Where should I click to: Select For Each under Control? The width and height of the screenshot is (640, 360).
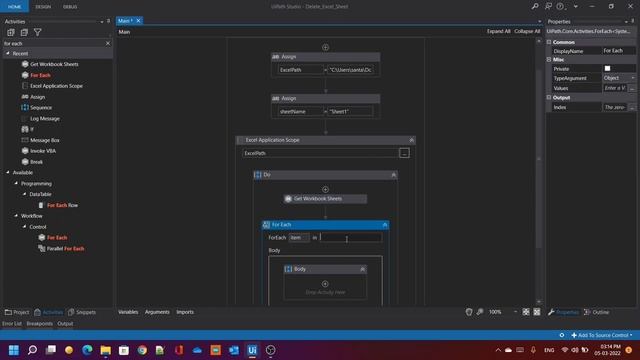pos(56,238)
